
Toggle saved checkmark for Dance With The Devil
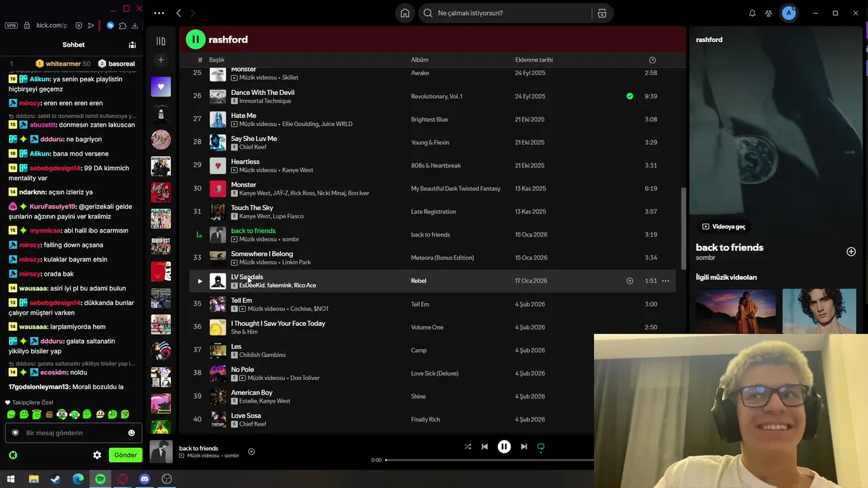[630, 96]
